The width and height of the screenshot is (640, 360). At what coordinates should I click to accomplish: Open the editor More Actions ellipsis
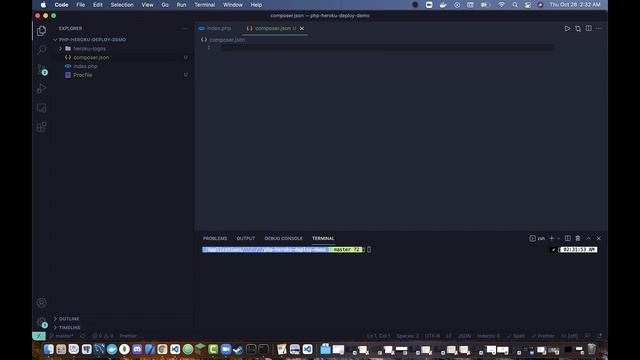pos(599,29)
